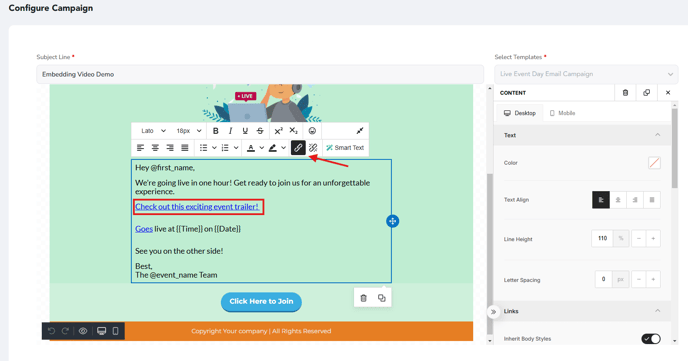Click the footer copyright text block

click(261, 331)
